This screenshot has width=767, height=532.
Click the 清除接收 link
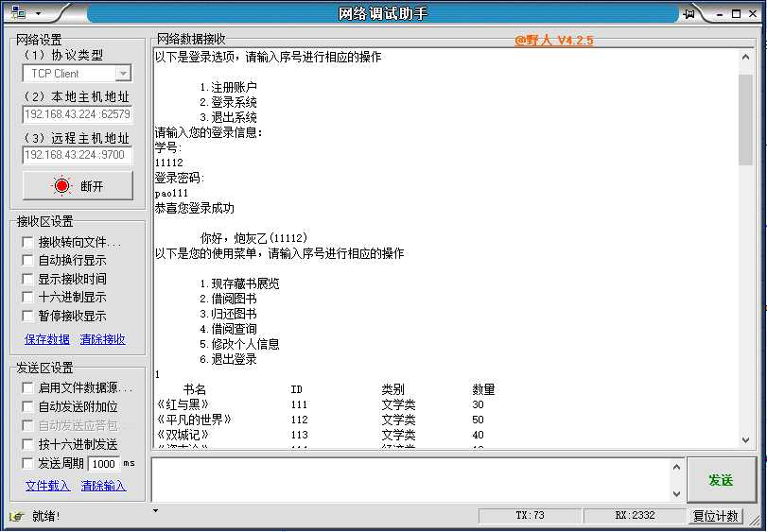coord(103,339)
